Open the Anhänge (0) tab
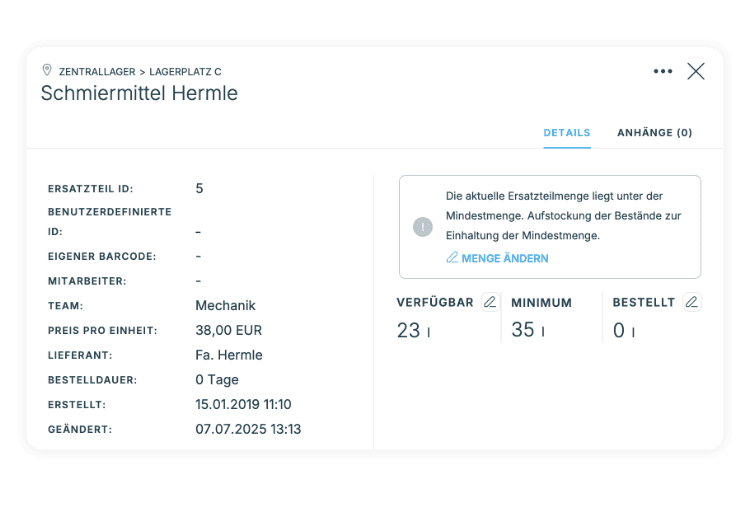Viewport: 750px width, 519px height. pos(654,133)
